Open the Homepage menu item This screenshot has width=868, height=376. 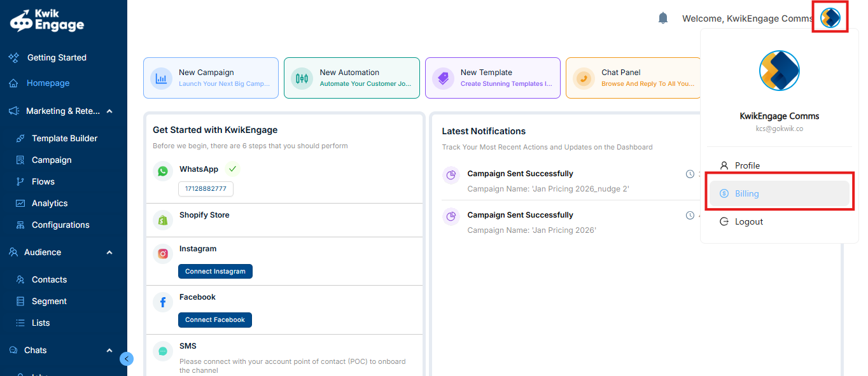click(48, 83)
